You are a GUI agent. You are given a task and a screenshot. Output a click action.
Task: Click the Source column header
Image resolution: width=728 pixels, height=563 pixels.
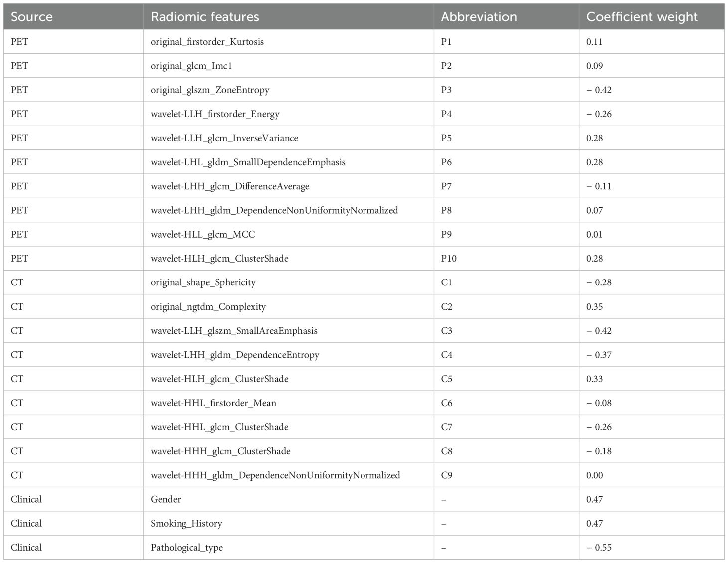click(31, 17)
